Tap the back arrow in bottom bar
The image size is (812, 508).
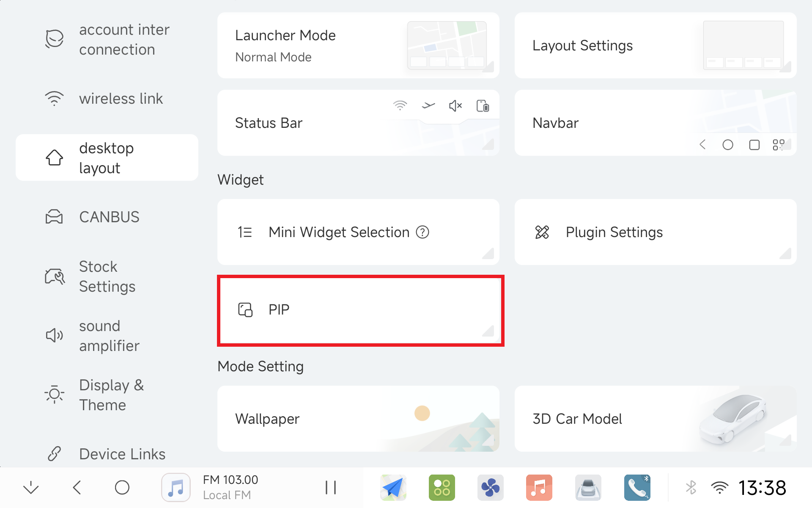tap(77, 488)
